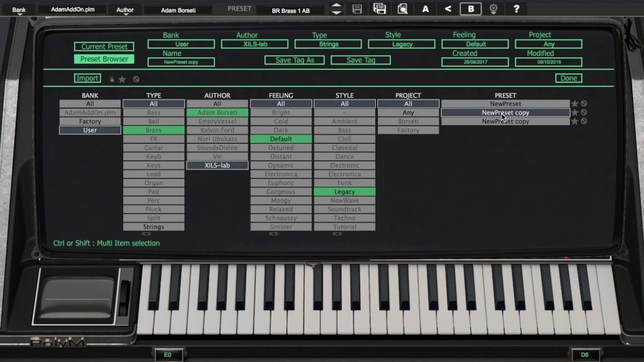The height and width of the screenshot is (362, 644).
Task: Select Adam Borseti in the AUTHOR column
Action: point(217,113)
